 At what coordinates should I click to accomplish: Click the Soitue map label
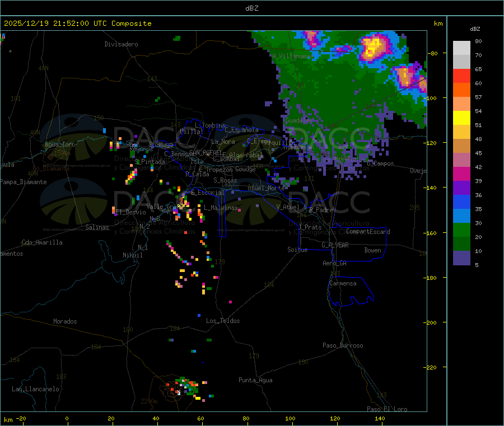(x=297, y=250)
